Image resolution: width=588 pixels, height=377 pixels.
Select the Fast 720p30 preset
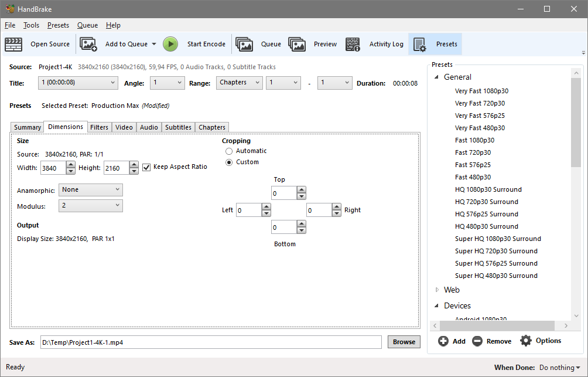pyautogui.click(x=473, y=152)
